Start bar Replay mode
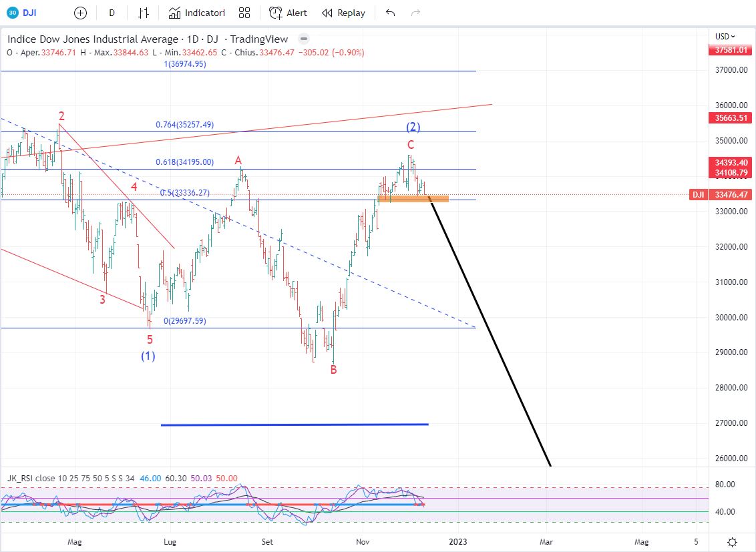 pyautogui.click(x=343, y=13)
